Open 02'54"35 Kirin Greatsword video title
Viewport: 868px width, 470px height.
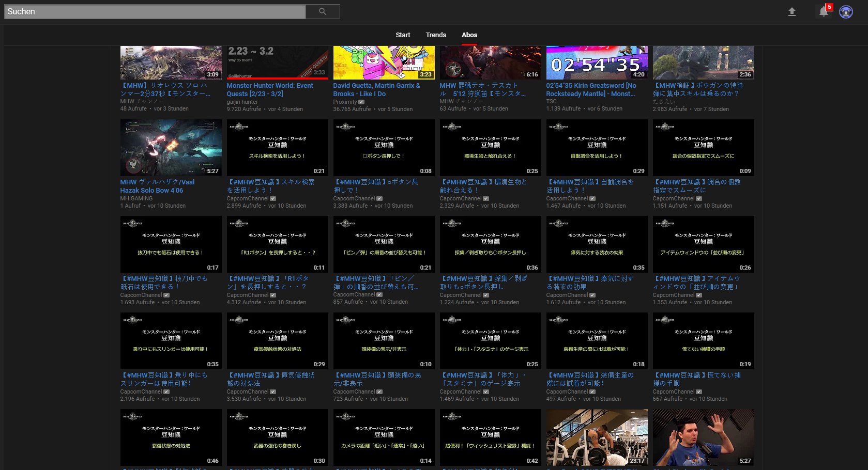tap(591, 89)
